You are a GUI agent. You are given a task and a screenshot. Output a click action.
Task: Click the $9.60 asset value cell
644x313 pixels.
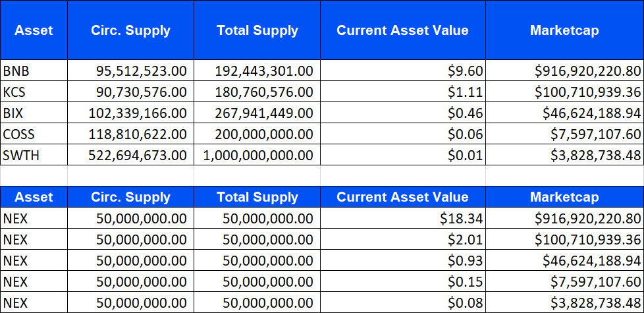tap(403, 71)
